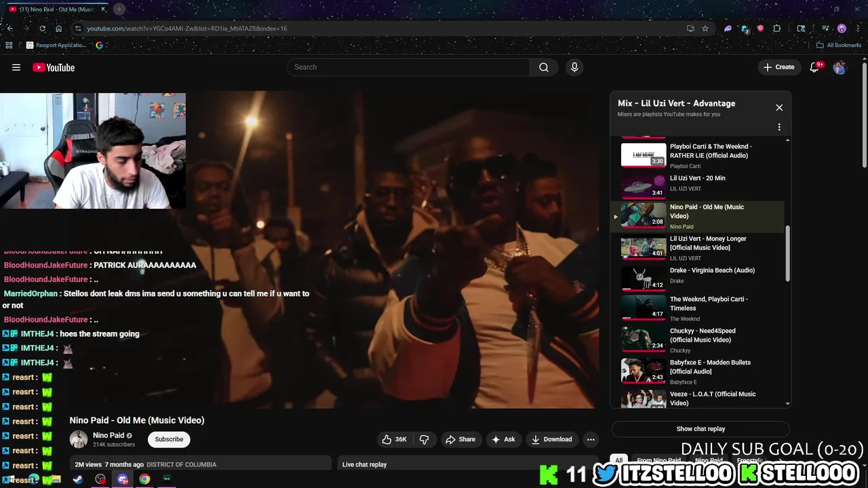Select the All filter chip
The height and width of the screenshot is (488, 868).
point(618,460)
